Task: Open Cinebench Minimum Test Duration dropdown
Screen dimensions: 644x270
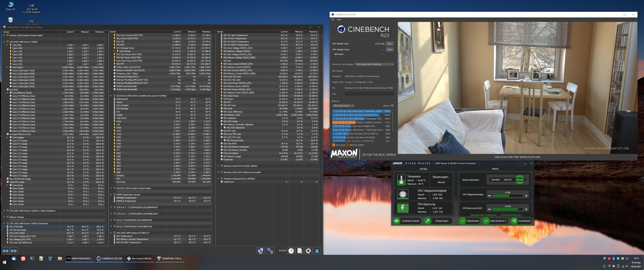Action: (374, 64)
